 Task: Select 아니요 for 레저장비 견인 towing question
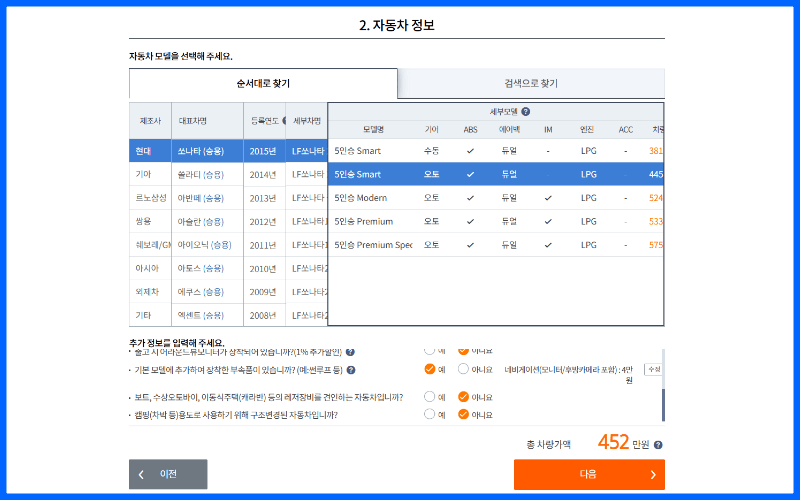463,396
